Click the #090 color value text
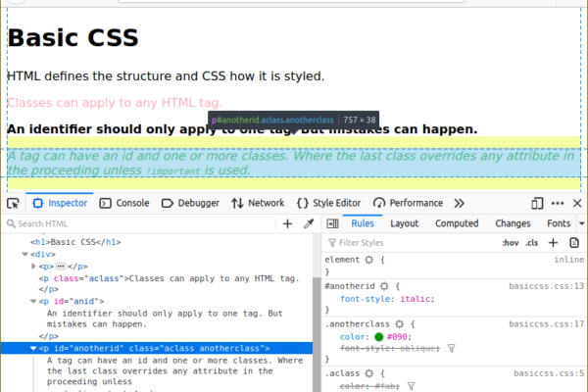Screen dimensions: 588x392 [x=397, y=337]
